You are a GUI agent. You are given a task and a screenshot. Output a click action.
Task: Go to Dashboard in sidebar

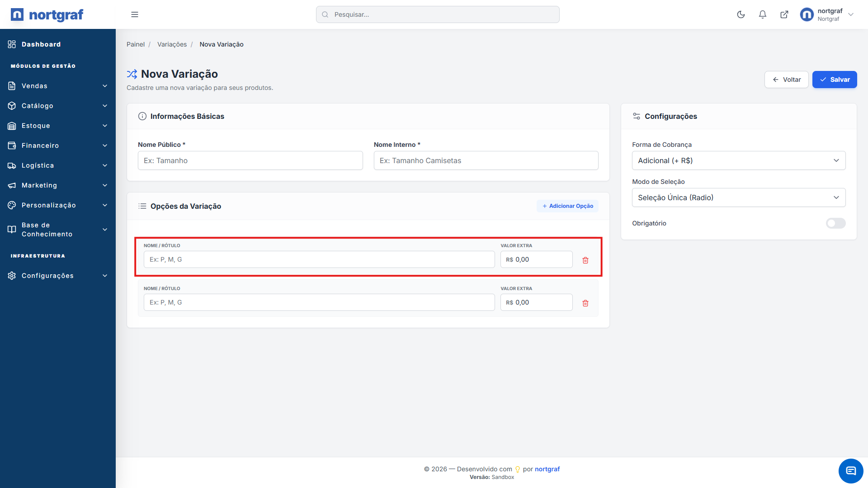[x=41, y=44]
